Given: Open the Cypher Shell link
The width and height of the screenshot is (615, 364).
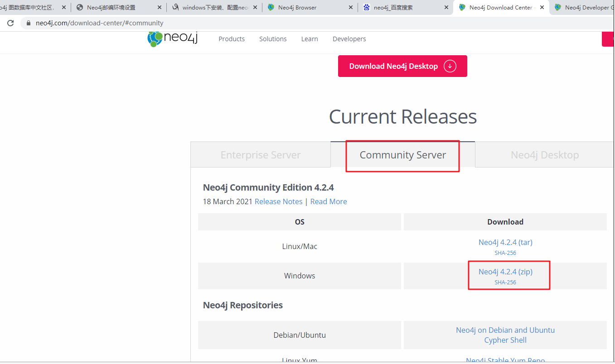Looking at the screenshot, I should point(505,340).
